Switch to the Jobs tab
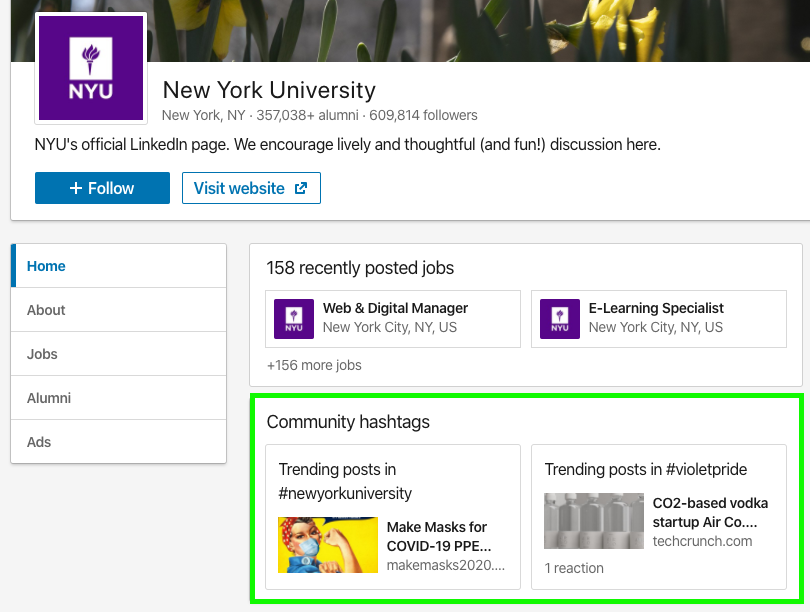 (119, 354)
